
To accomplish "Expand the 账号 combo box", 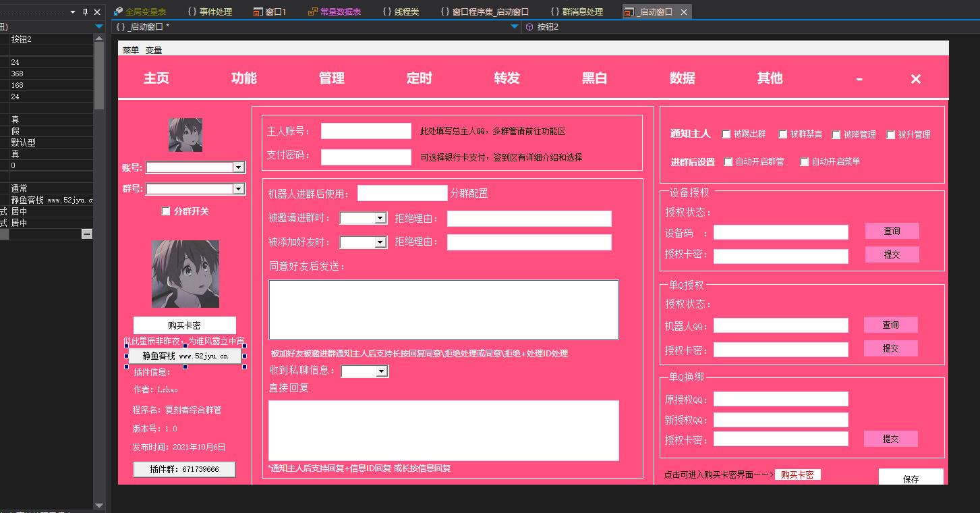I will click(x=238, y=167).
